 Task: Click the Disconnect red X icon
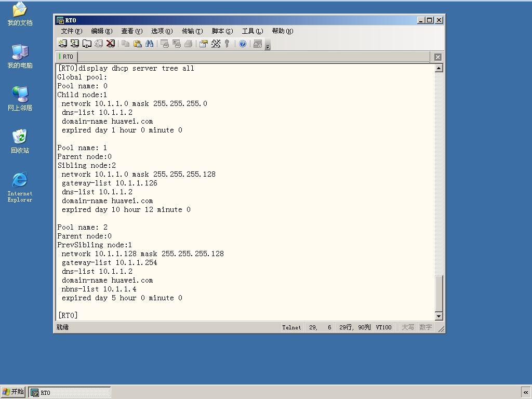click(111, 44)
